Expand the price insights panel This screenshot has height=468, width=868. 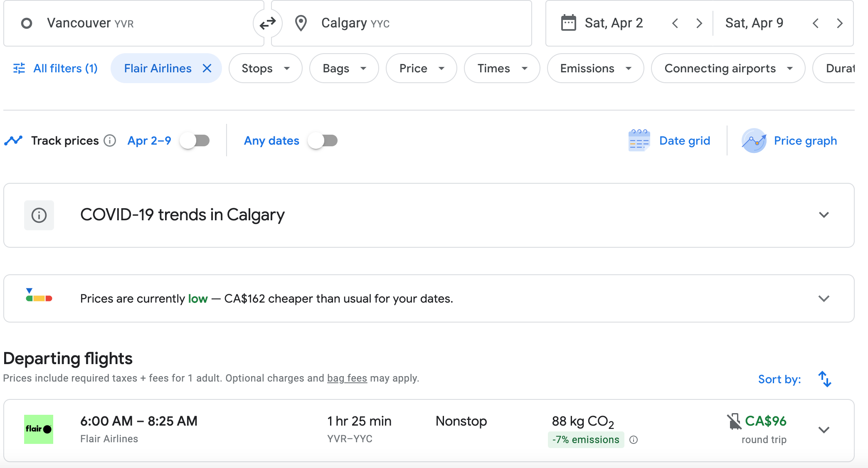(824, 298)
